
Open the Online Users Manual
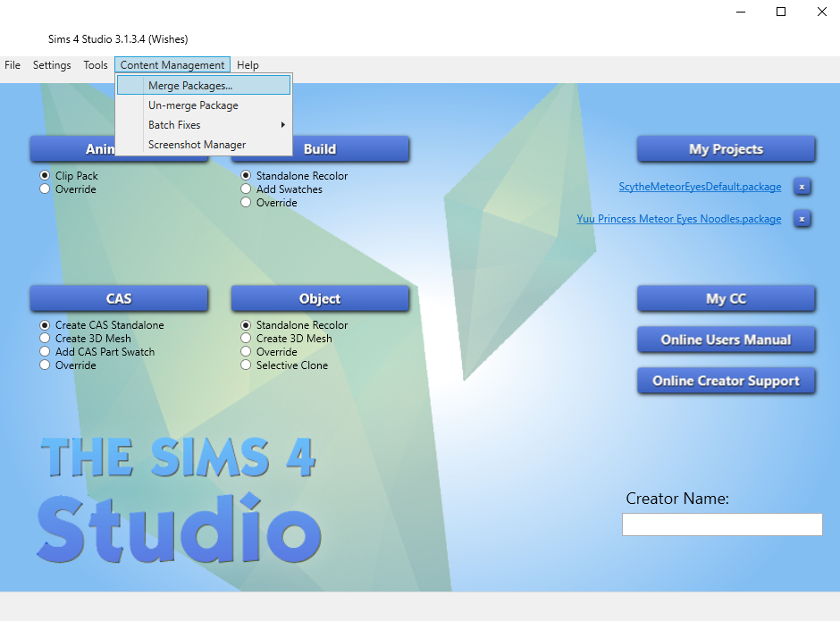click(x=726, y=340)
